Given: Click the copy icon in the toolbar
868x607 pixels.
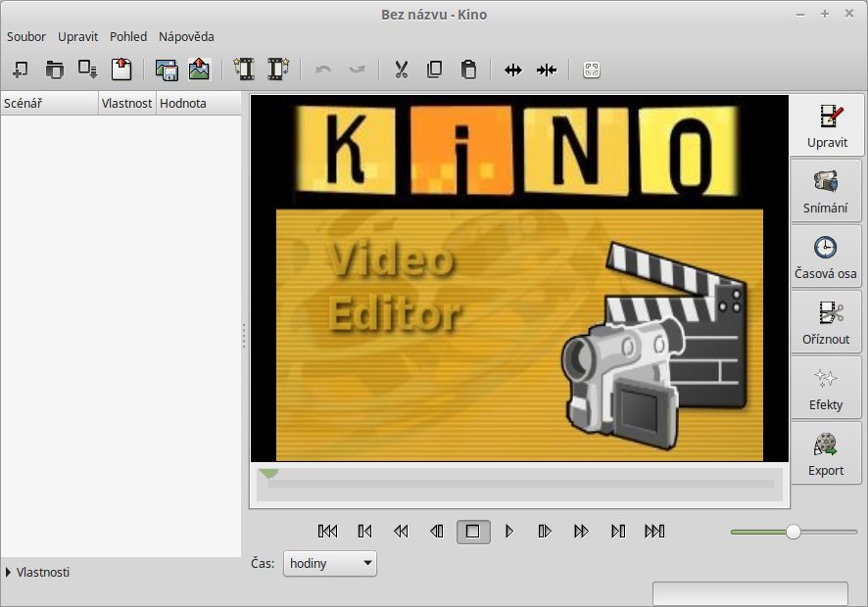Looking at the screenshot, I should pos(435,70).
